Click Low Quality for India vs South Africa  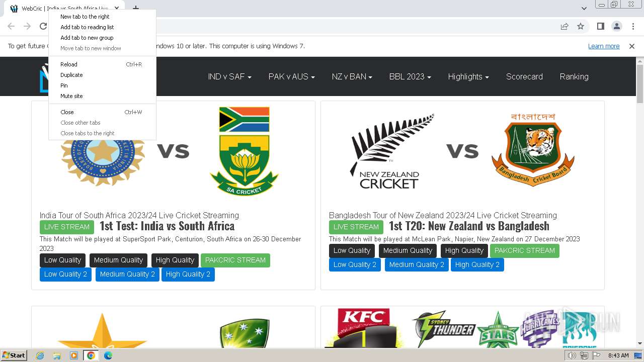[62, 260]
